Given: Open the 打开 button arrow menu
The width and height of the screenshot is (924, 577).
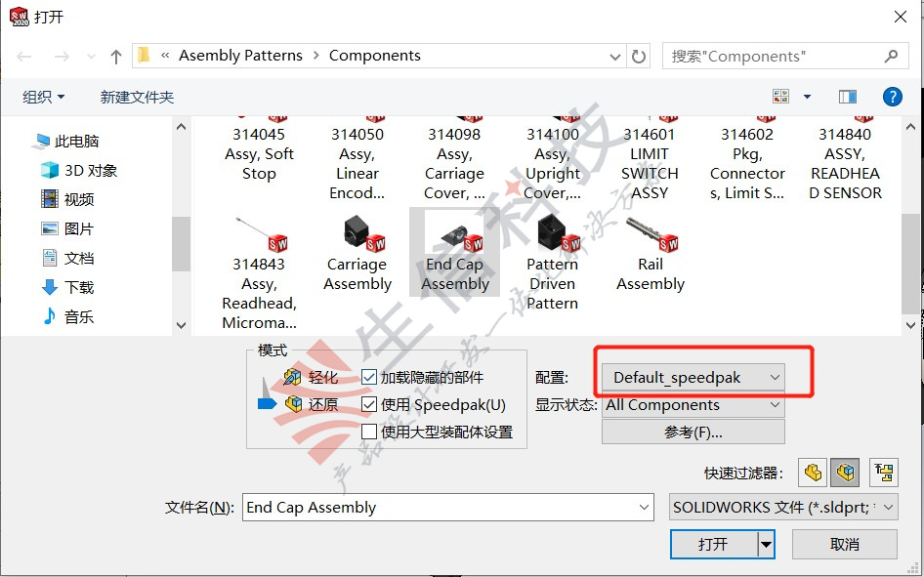Looking at the screenshot, I should [766, 544].
